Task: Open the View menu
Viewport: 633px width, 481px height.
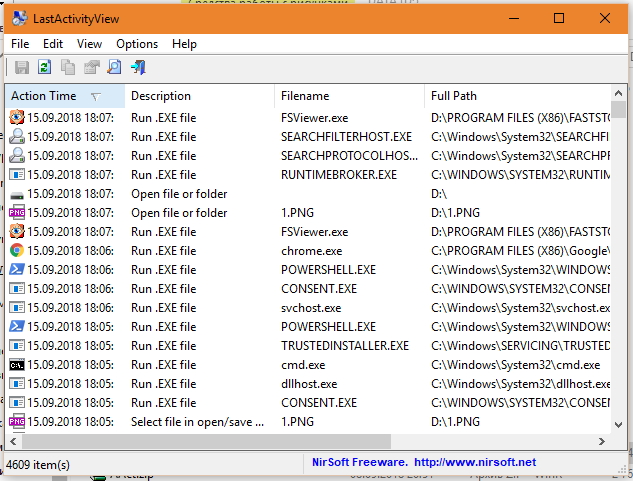Action: (89, 44)
